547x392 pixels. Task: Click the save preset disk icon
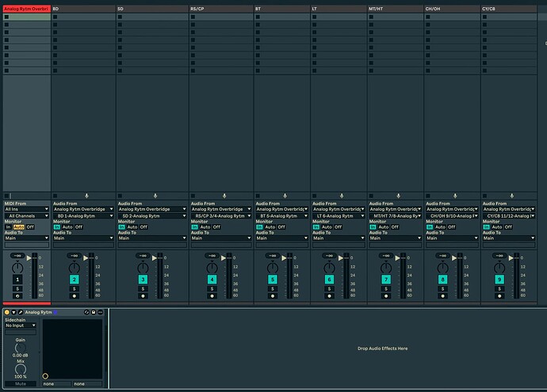(94, 312)
